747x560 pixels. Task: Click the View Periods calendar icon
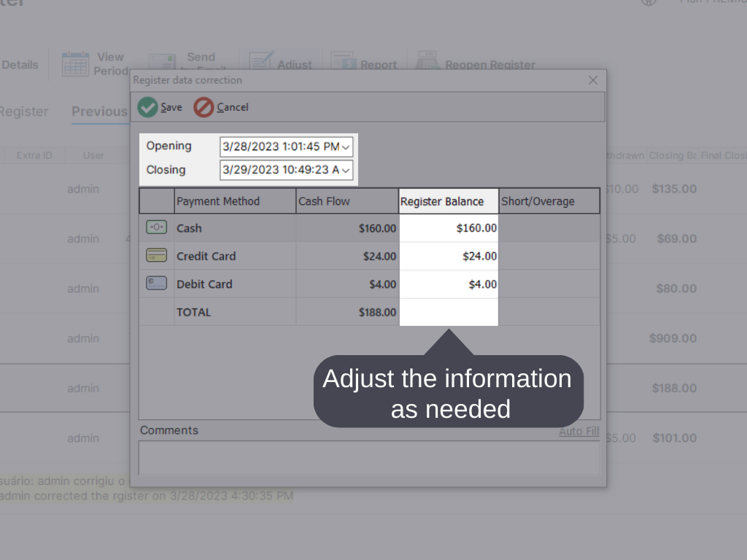point(75,63)
